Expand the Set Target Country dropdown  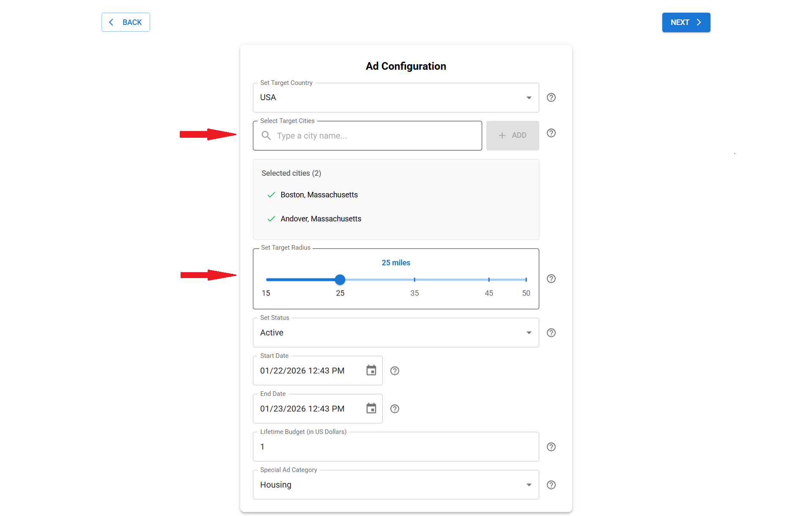529,98
